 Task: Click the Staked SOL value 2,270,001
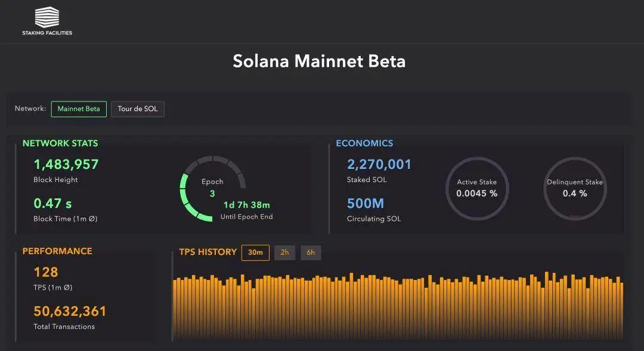pos(379,165)
